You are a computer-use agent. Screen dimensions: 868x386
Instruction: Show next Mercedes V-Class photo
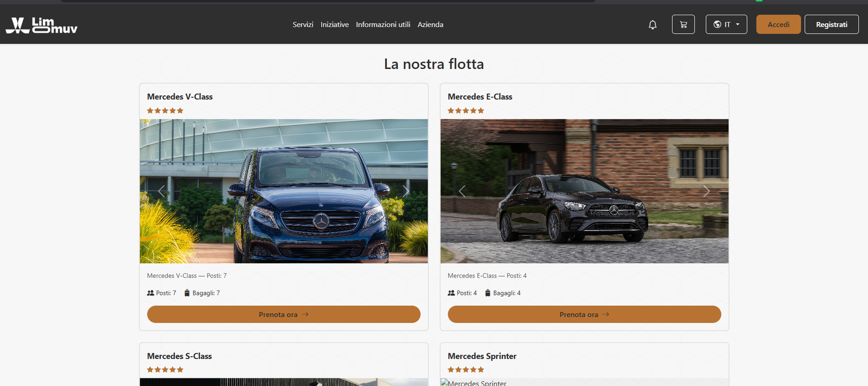pyautogui.click(x=406, y=191)
